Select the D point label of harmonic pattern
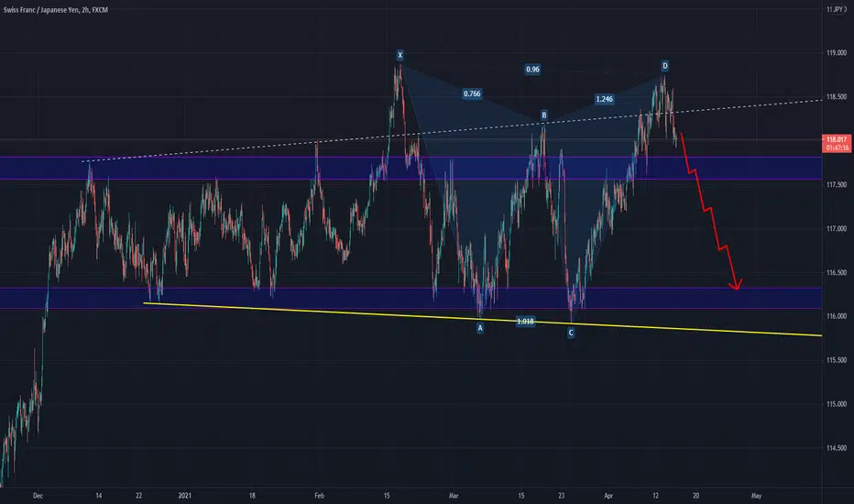This screenshot has height=504, width=854. pos(665,66)
